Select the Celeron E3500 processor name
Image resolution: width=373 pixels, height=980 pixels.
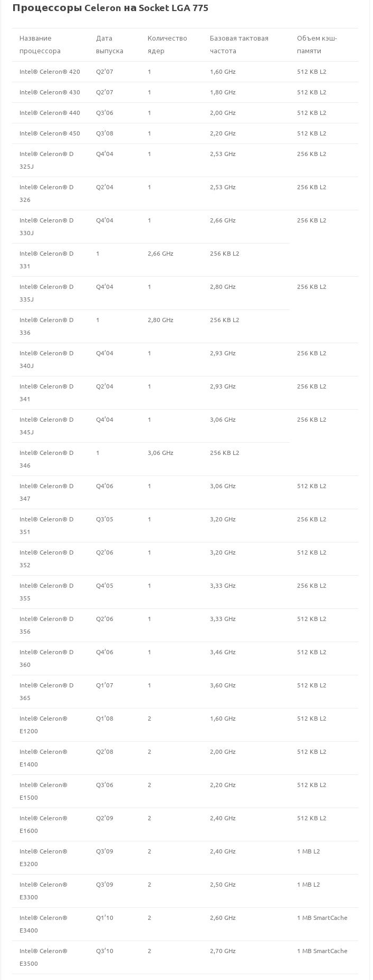pos(43,957)
